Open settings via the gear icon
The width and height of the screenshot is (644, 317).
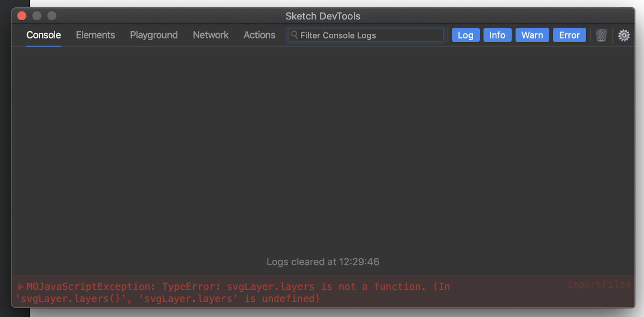[624, 35]
